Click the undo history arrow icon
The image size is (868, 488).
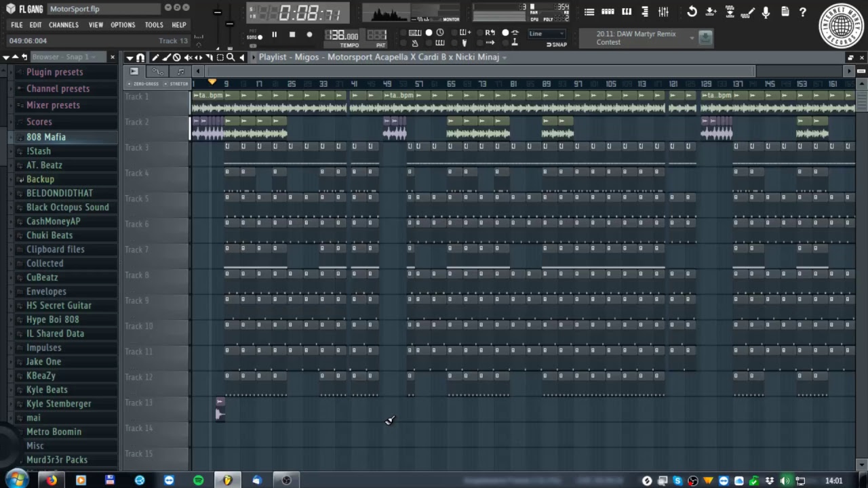[692, 12]
